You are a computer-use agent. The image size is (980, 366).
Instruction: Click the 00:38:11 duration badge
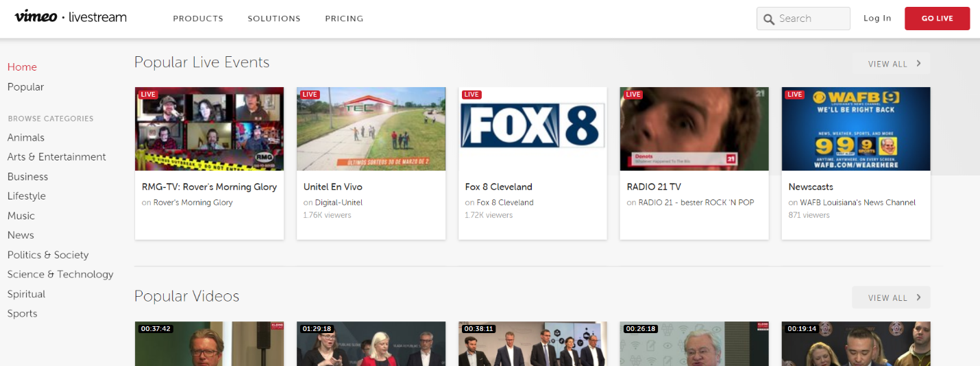pos(478,329)
